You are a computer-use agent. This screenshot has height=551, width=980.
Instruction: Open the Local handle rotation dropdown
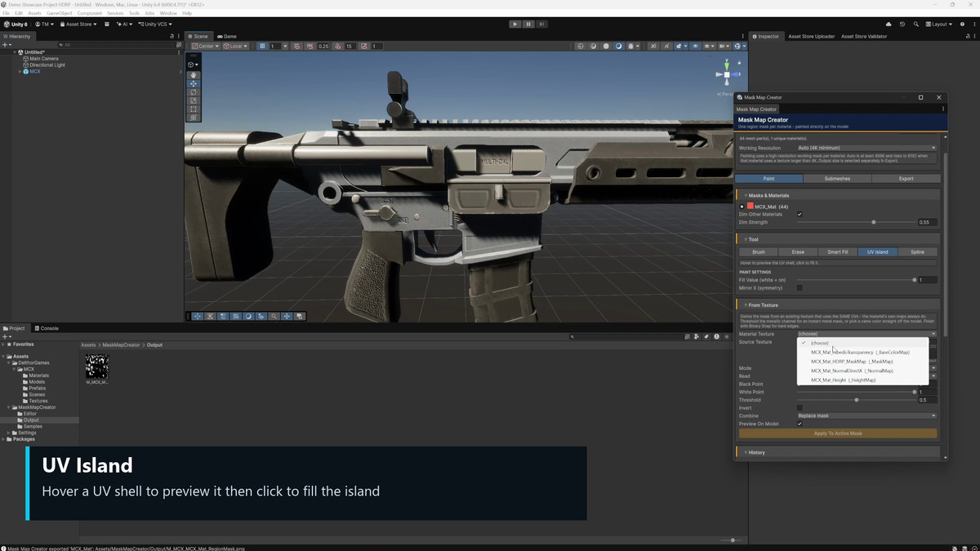[235, 47]
